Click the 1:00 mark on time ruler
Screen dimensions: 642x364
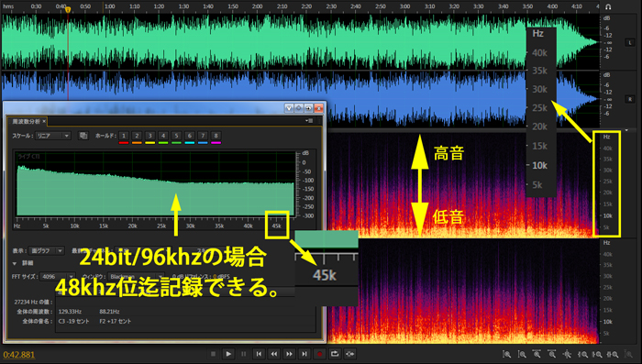[x=109, y=6]
